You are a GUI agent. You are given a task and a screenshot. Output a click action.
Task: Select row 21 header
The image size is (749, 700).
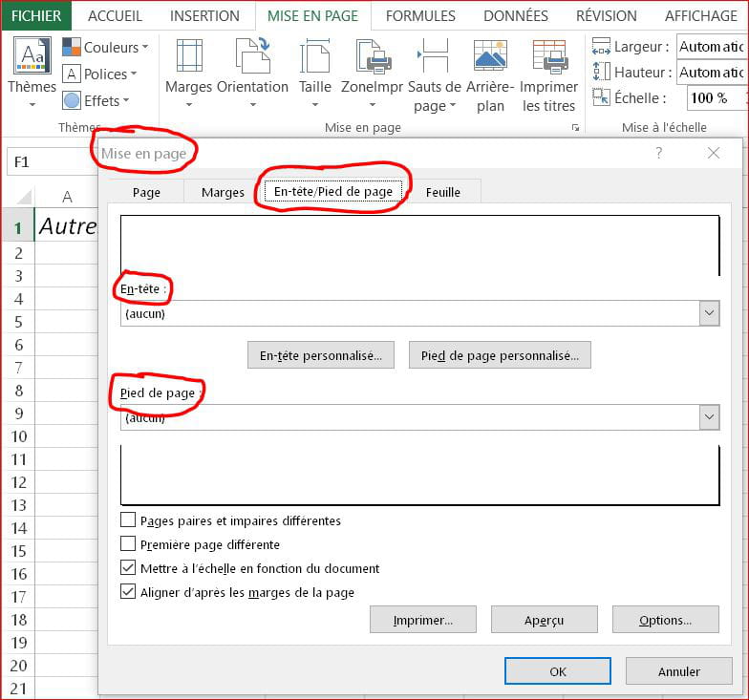(x=18, y=688)
